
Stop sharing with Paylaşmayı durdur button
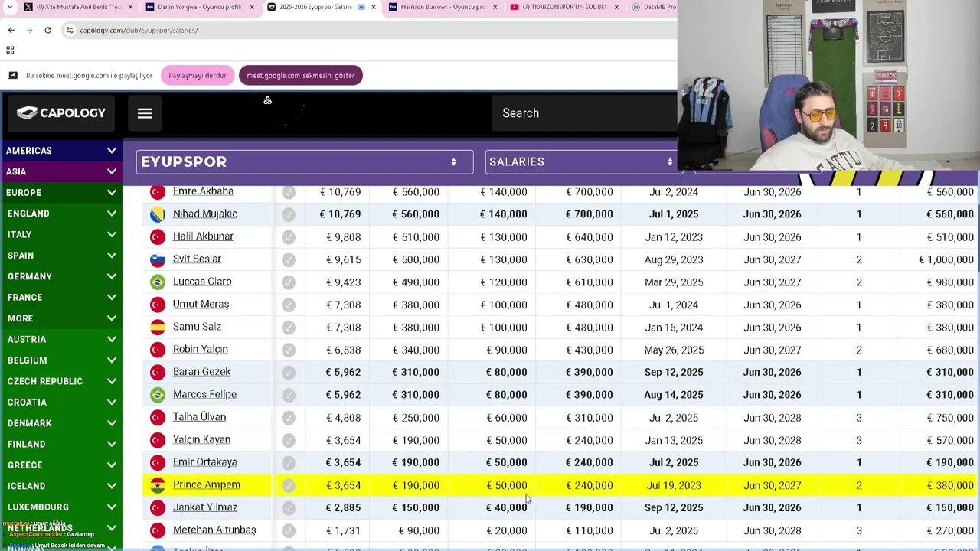coord(198,76)
